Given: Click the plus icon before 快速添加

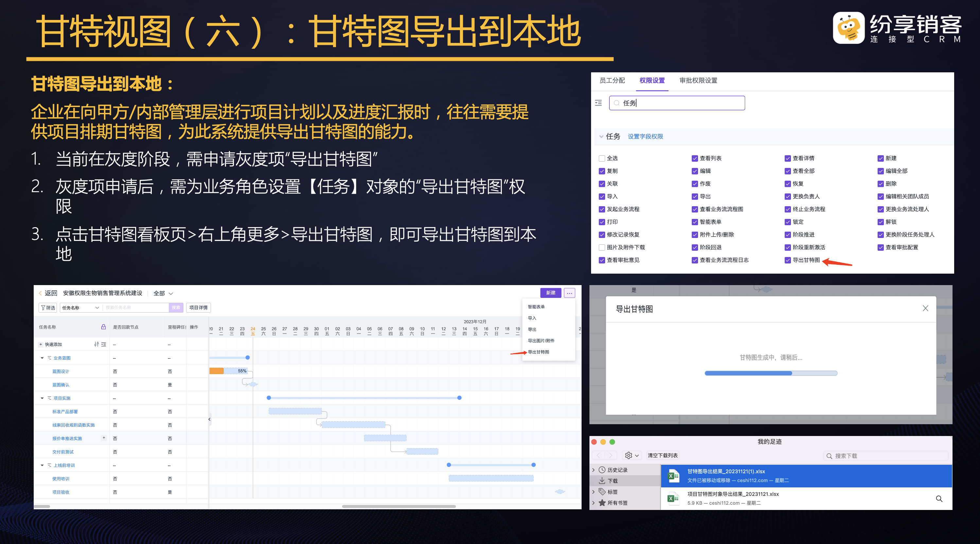Looking at the screenshot, I should 41,345.
